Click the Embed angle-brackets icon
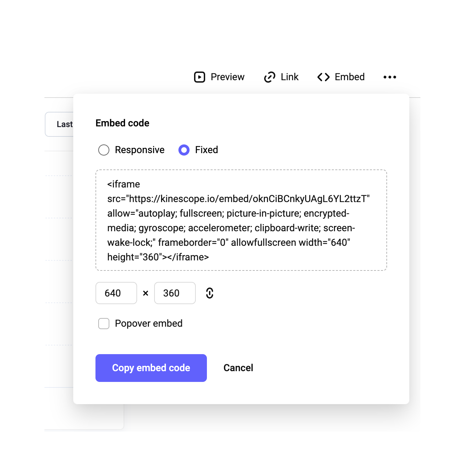Image resolution: width=469 pixels, height=476 pixels. (x=323, y=77)
